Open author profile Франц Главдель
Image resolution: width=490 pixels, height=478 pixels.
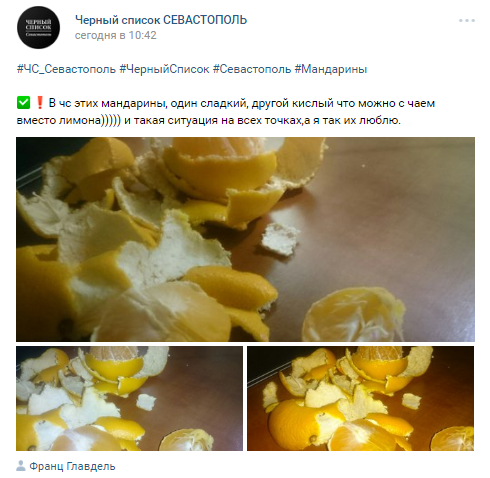(x=72, y=466)
